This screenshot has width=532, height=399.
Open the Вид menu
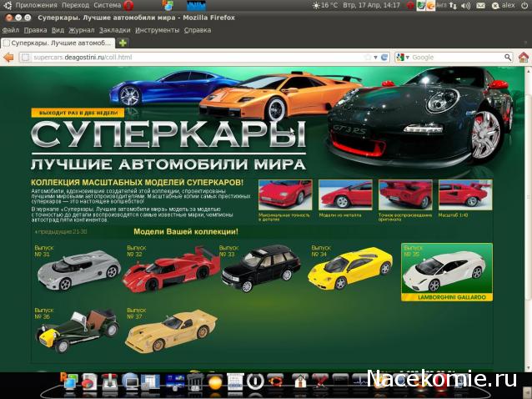[58, 30]
